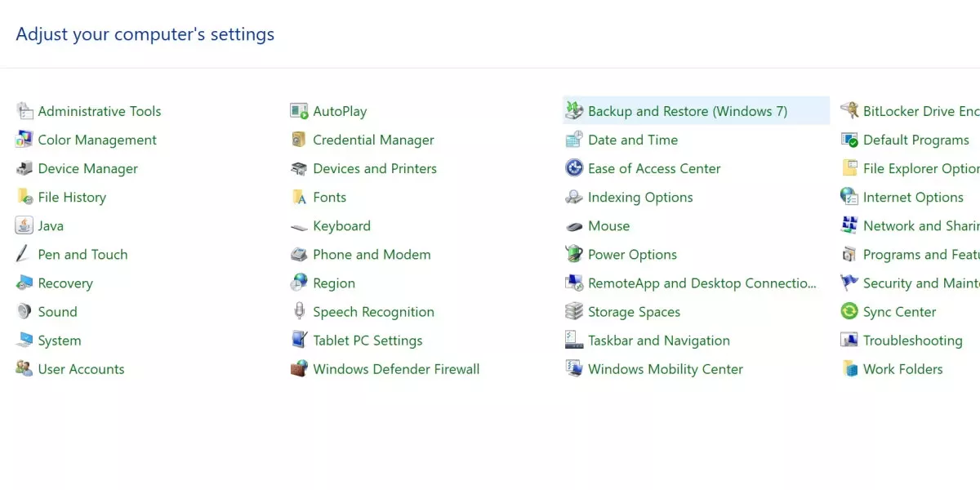980x490 pixels.
Task: Launch Windows Mobility Center
Action: (666, 369)
